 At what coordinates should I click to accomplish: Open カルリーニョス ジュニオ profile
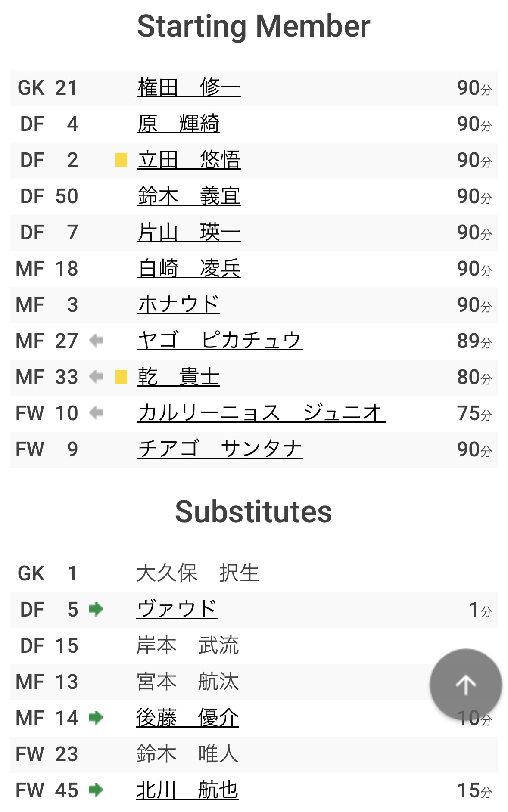(262, 413)
